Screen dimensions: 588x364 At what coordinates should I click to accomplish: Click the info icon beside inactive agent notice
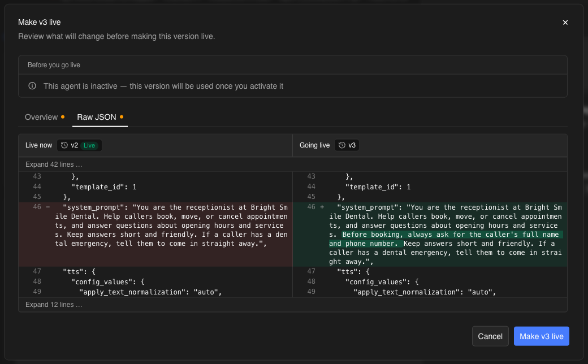[x=32, y=86]
